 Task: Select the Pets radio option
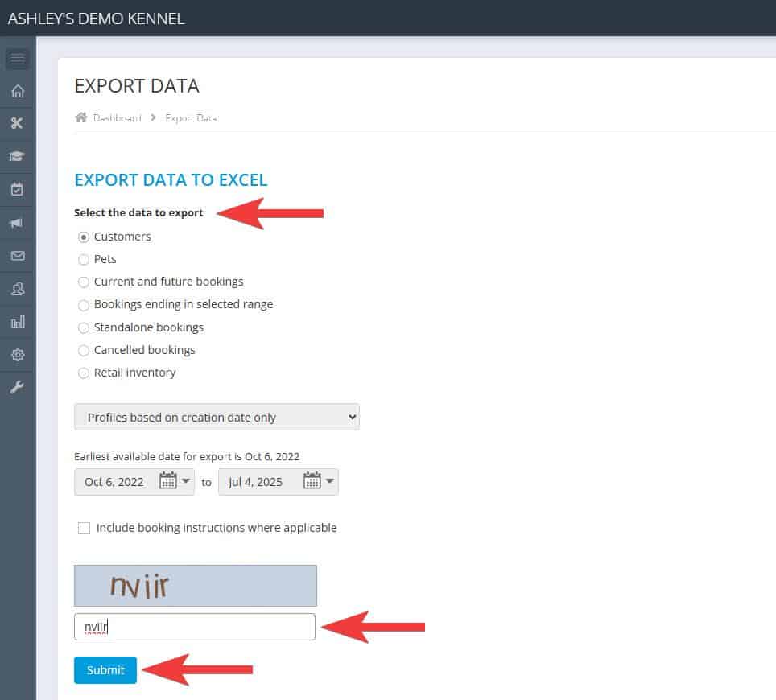84,260
